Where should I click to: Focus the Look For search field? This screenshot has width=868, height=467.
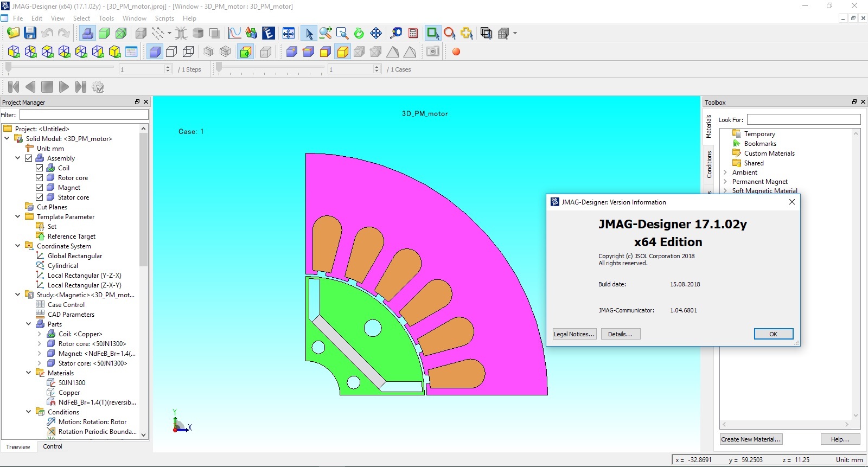(803, 119)
